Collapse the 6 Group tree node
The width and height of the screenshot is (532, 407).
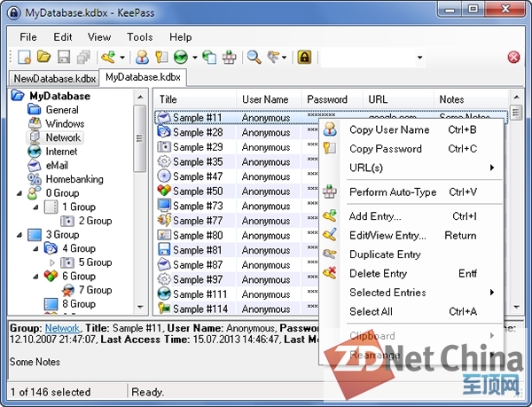coord(36,277)
